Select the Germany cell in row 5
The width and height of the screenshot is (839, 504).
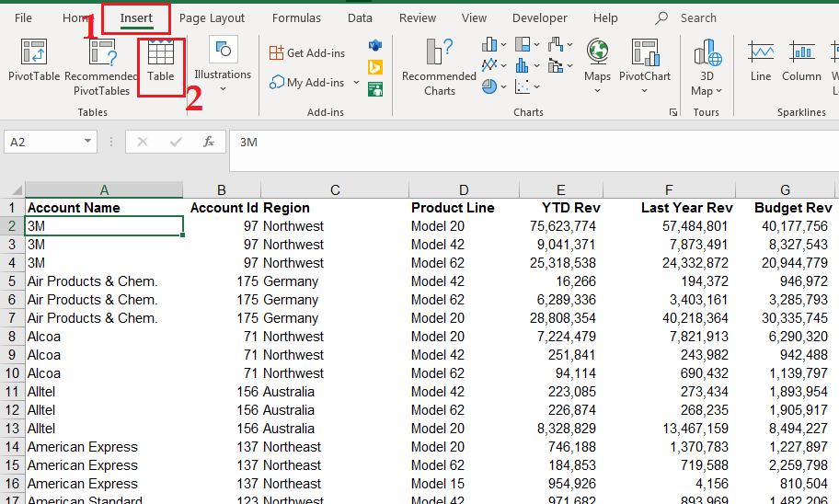pos(335,281)
